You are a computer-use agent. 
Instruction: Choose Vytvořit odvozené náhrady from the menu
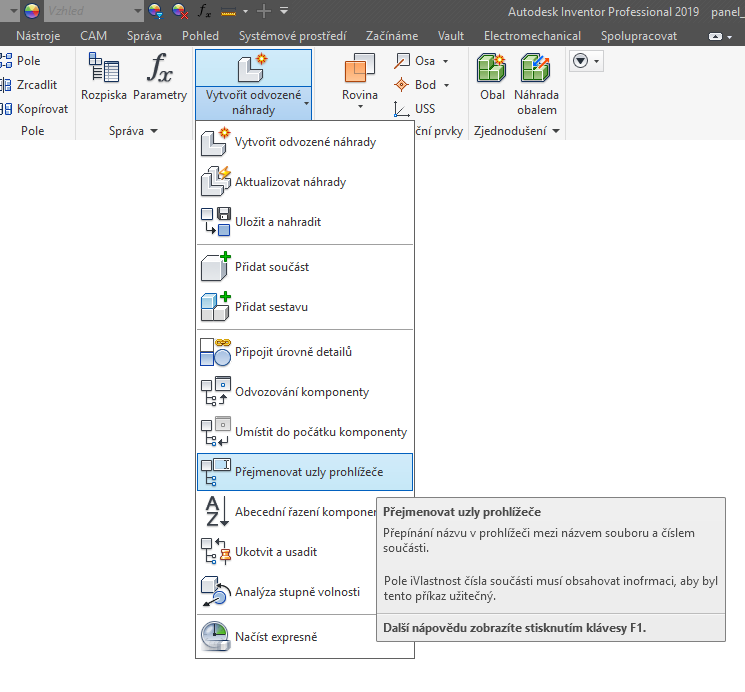[305, 142]
